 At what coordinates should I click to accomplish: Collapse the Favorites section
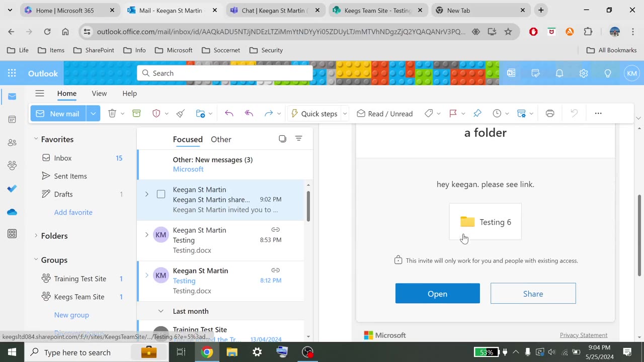(36, 139)
